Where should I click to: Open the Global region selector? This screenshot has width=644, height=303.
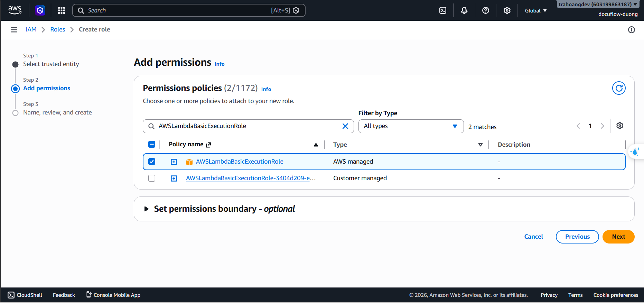[x=536, y=11]
